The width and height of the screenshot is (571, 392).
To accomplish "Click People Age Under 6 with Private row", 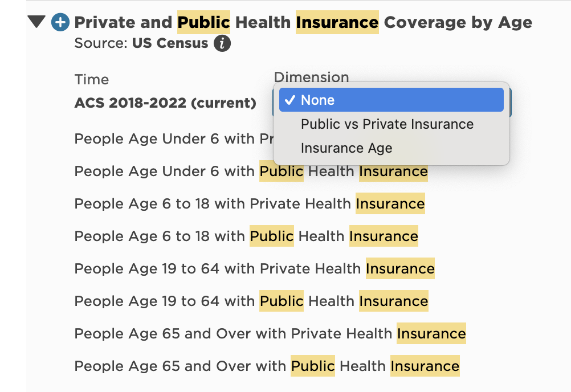I will [x=174, y=138].
